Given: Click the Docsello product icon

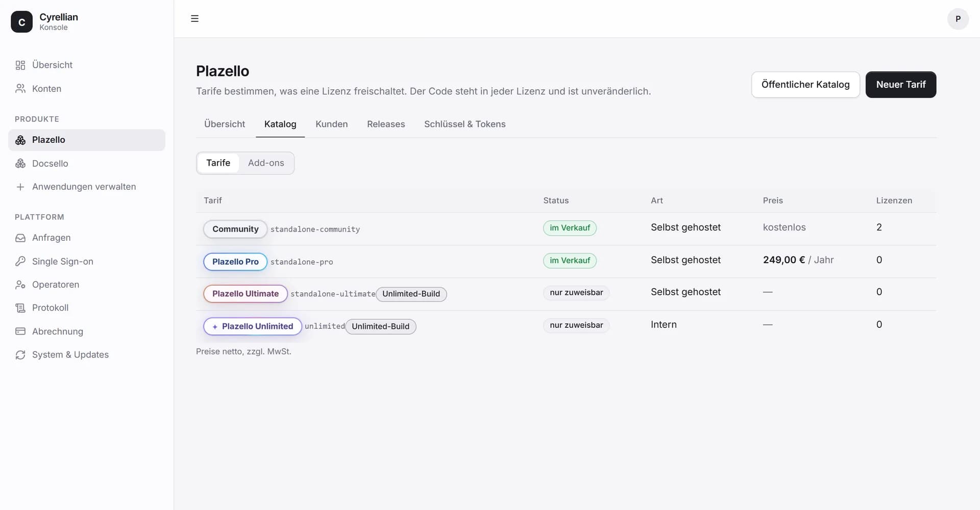Looking at the screenshot, I should click(20, 163).
